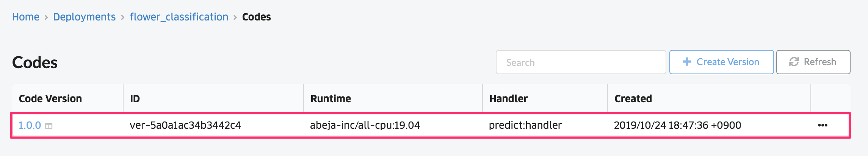Focus the Search input field
868x156 pixels.
(581, 62)
